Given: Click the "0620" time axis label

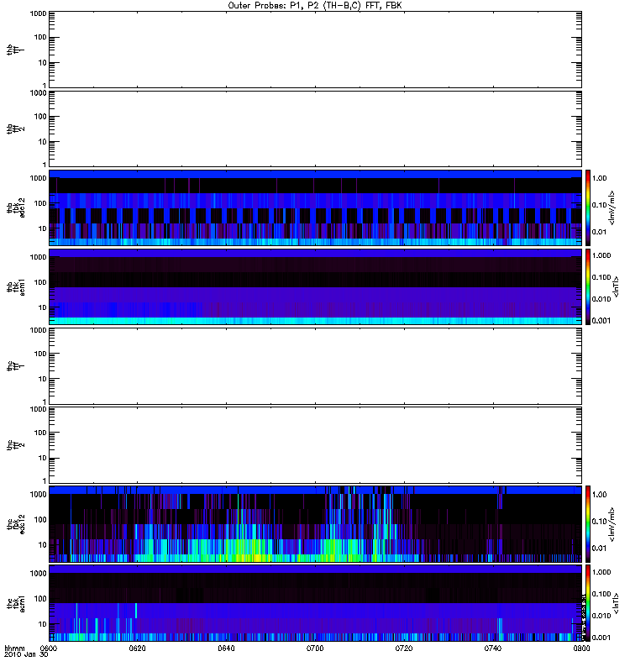Looking at the screenshot, I should pos(137,648).
